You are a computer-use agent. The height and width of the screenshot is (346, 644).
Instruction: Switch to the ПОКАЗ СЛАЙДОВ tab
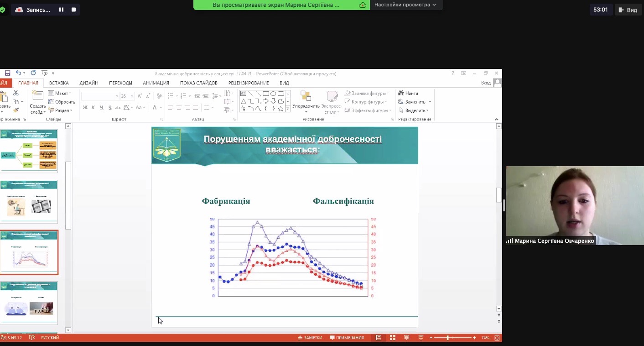coord(198,83)
